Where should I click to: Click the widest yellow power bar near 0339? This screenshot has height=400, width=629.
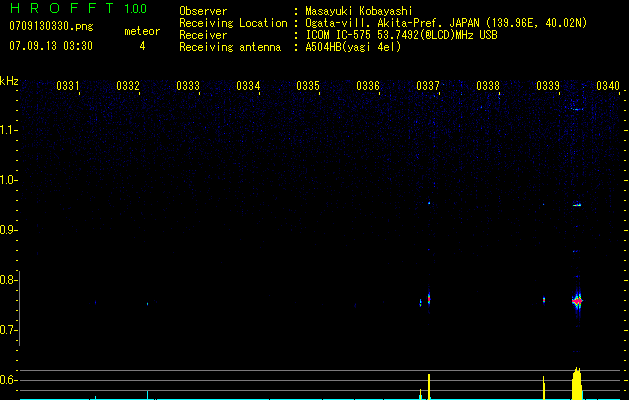coord(577,383)
